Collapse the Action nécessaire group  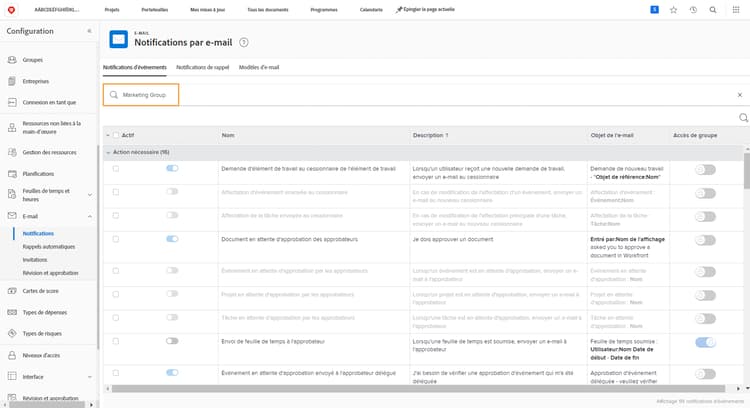108,153
